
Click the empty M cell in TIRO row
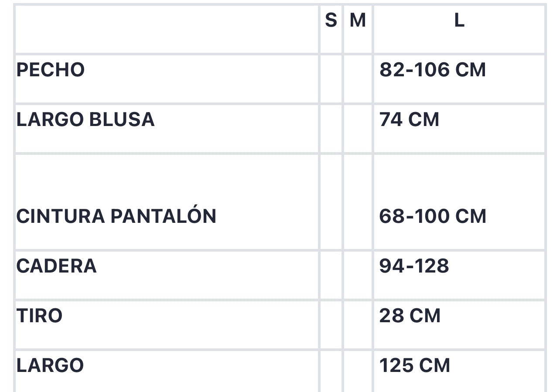(358, 325)
